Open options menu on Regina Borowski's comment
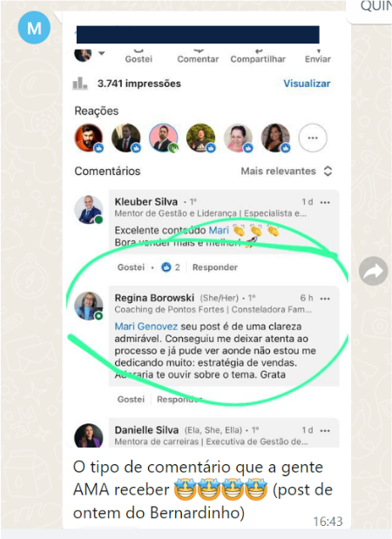 pos(325,299)
